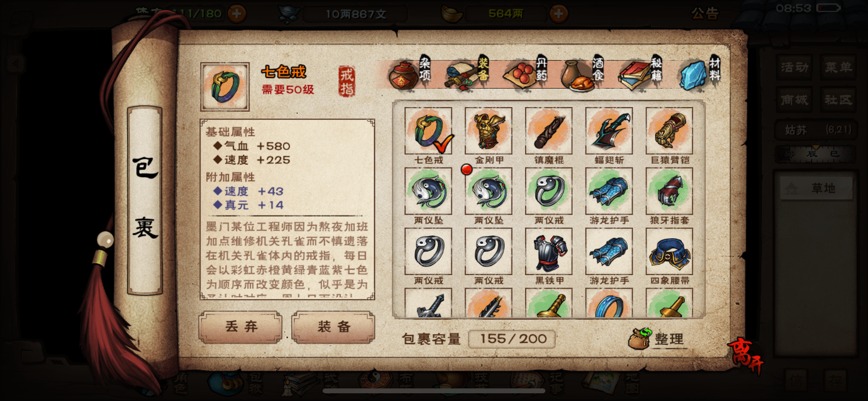
Task: Click the 丢弃 discard button
Action: tap(241, 327)
